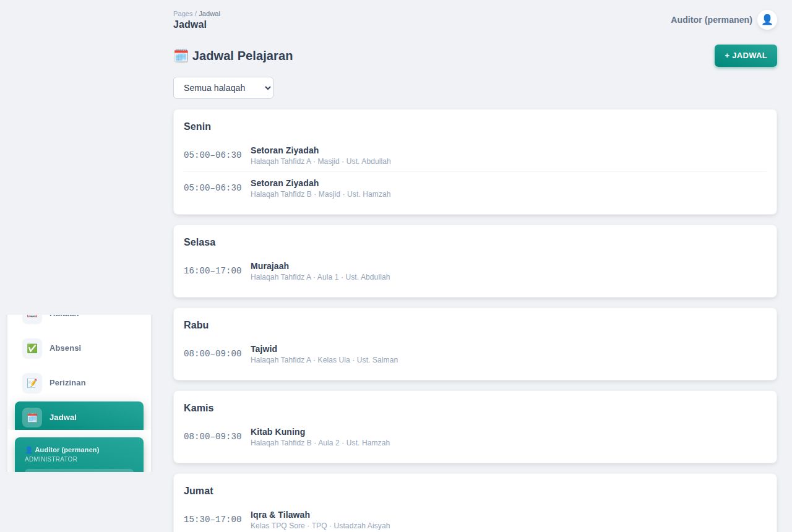Click the calendar icon beside Jadwal Pelajaran heading
Image resolution: width=792 pixels, height=532 pixels.
181,56
